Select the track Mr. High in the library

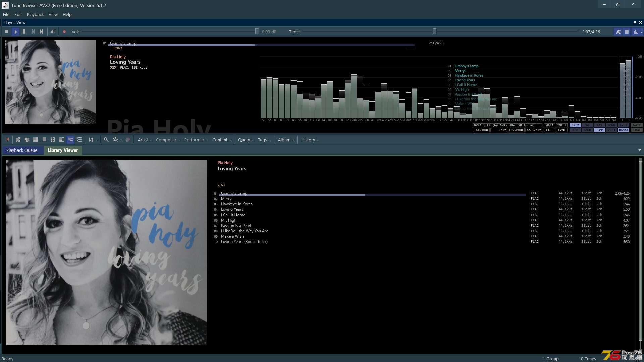click(x=229, y=220)
